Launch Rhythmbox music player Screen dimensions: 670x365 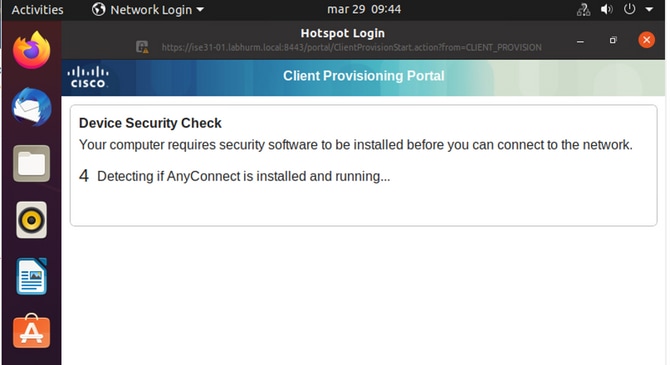tap(32, 220)
